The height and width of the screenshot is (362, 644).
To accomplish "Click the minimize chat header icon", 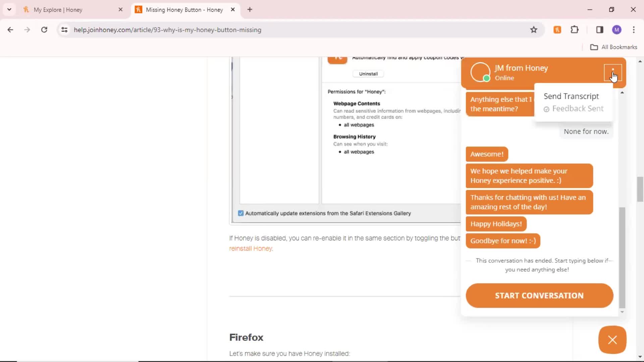I will [x=612, y=72].
